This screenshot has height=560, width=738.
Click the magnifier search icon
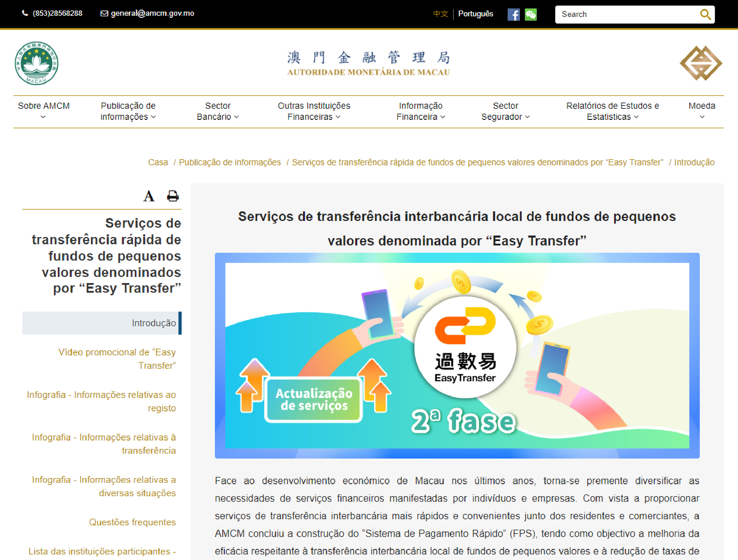click(x=705, y=14)
